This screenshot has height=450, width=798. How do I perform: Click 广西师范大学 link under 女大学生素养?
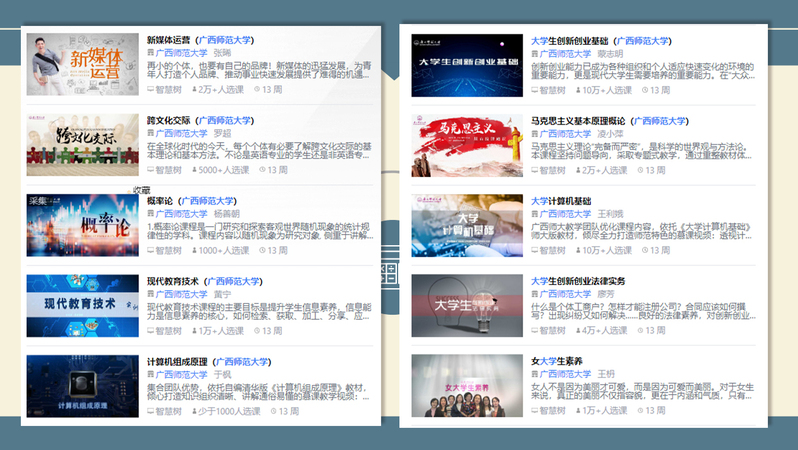[x=565, y=374]
